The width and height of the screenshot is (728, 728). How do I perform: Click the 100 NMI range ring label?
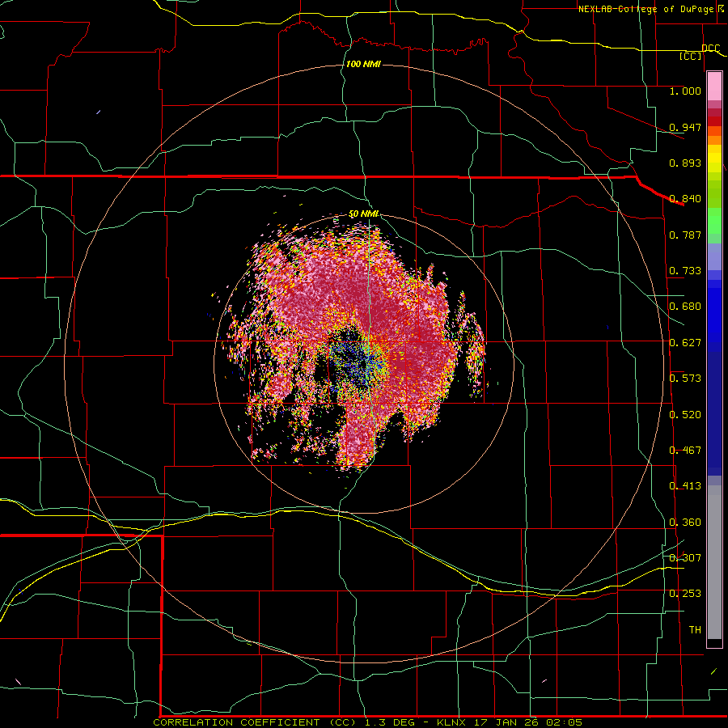pos(363,64)
